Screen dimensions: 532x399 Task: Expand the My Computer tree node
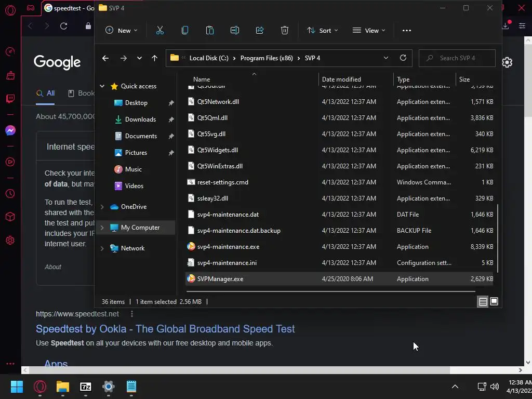[x=102, y=228]
